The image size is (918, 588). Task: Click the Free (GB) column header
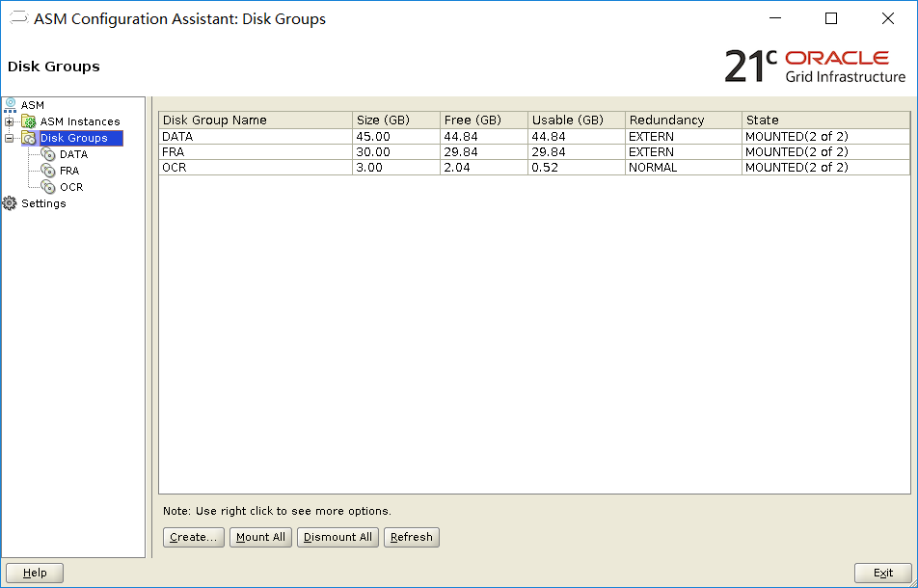coord(484,120)
